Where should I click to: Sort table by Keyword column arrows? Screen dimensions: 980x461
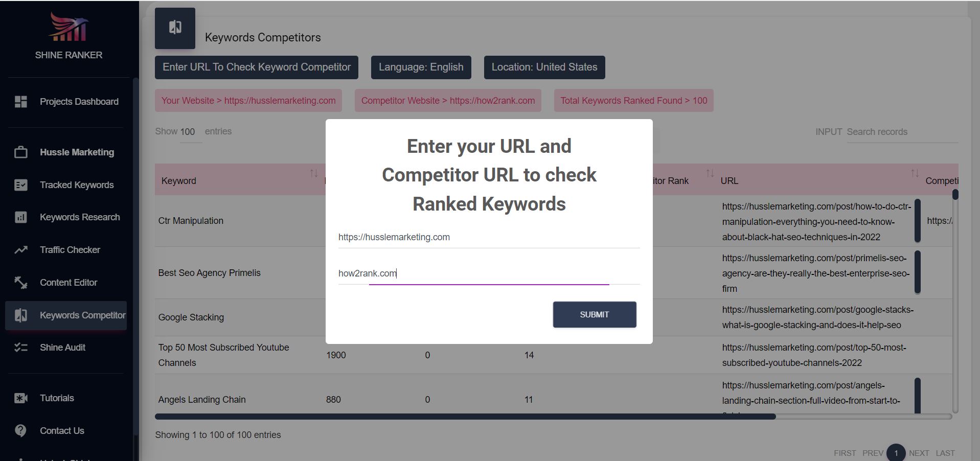pyautogui.click(x=314, y=173)
